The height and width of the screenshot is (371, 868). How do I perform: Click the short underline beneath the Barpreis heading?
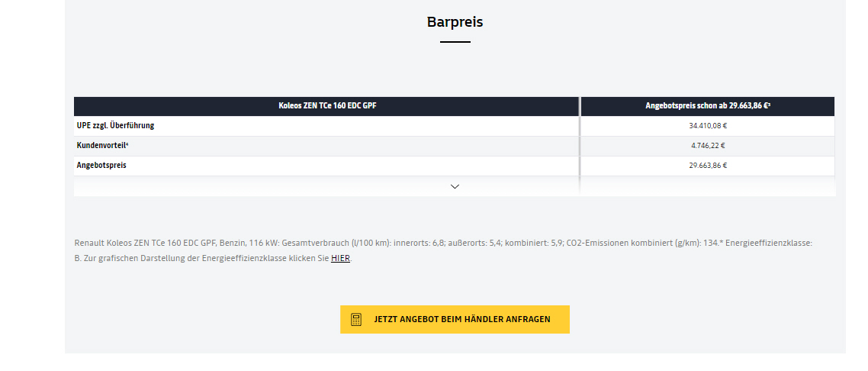click(x=455, y=42)
